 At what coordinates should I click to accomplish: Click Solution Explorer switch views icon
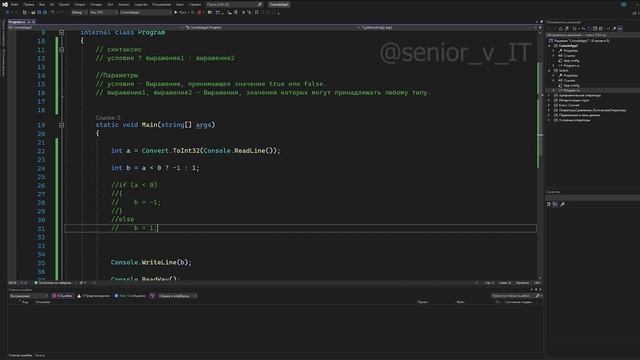click(567, 29)
